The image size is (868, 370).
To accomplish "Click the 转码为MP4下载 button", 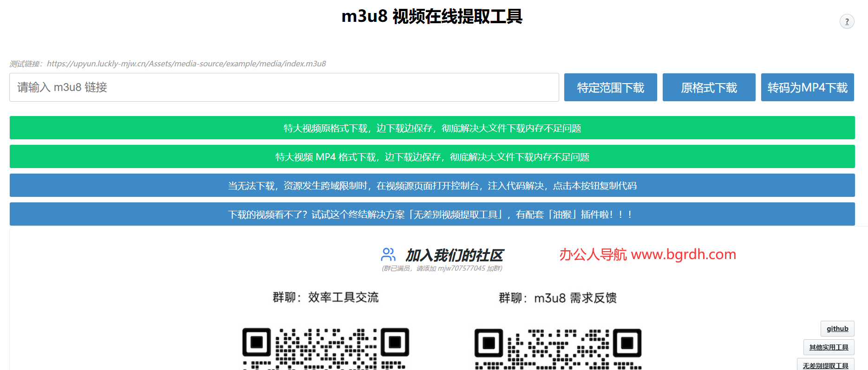I will click(x=807, y=87).
